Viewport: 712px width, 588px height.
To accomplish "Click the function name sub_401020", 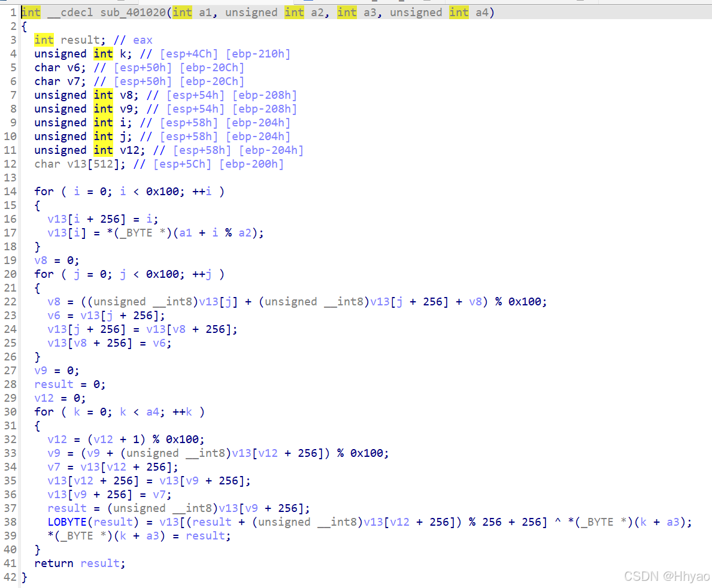I will (x=133, y=12).
